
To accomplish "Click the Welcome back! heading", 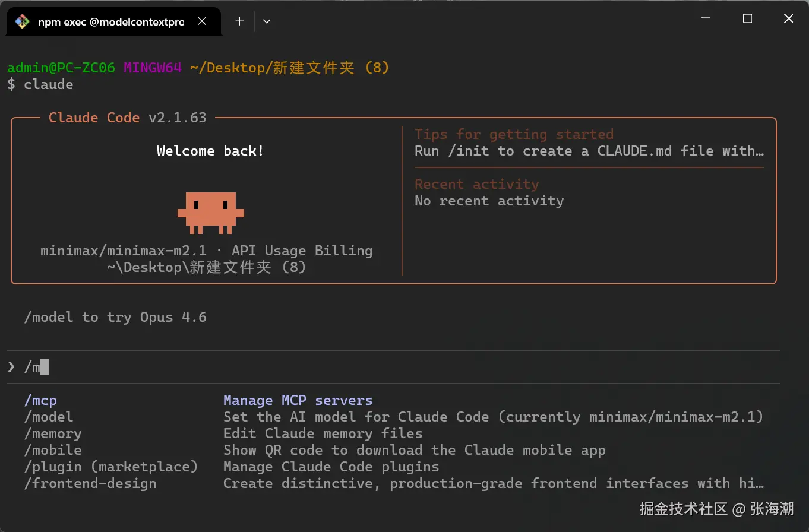I will 210,151.
